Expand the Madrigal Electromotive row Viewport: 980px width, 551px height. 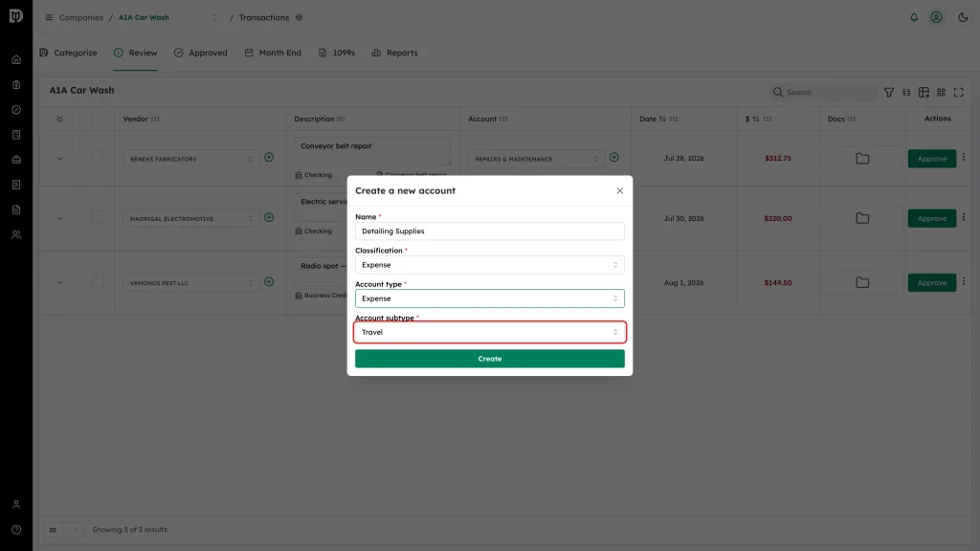click(60, 219)
